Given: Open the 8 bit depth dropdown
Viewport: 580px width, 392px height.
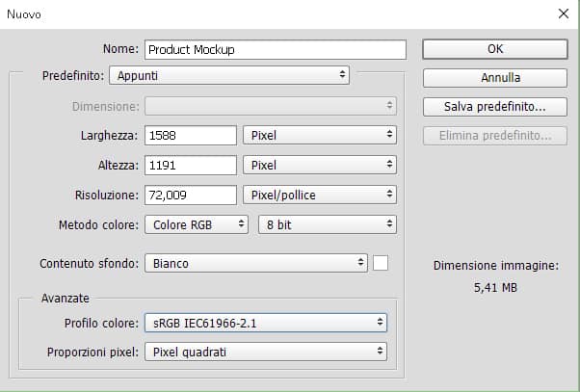Looking at the screenshot, I should pyautogui.click(x=327, y=224).
